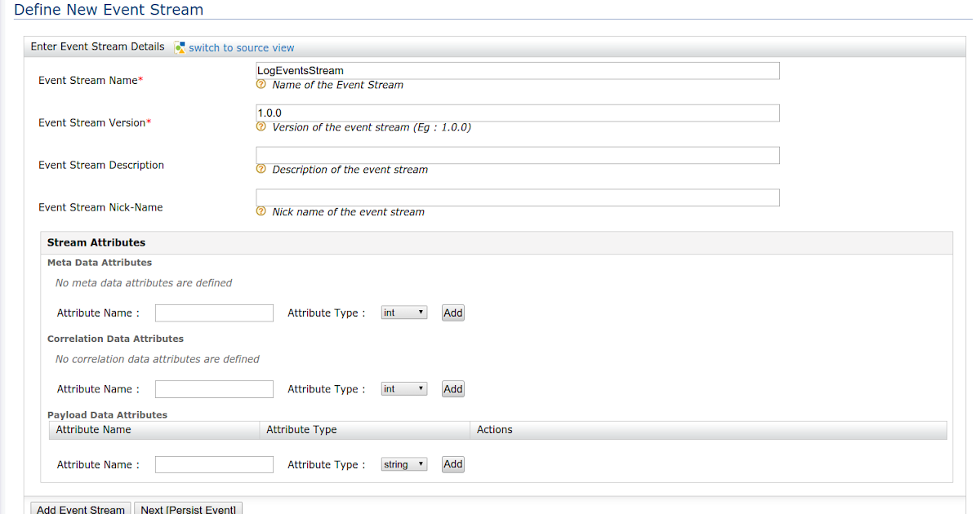Click the help icon beside Event Stream Nick-Name
Viewport: 980px width, 514px height.
(x=261, y=211)
